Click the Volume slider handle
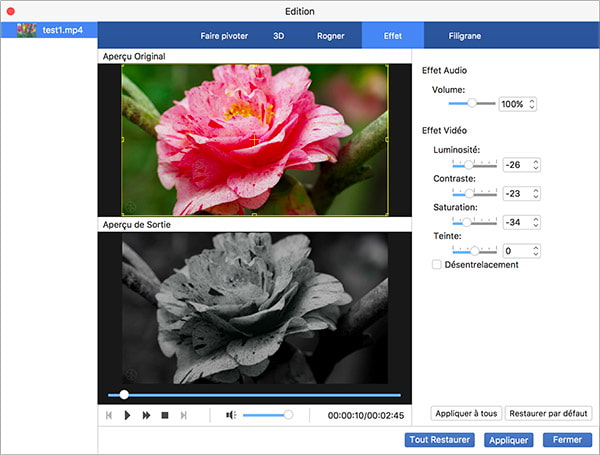Image resolution: width=600 pixels, height=455 pixels. pyautogui.click(x=472, y=103)
